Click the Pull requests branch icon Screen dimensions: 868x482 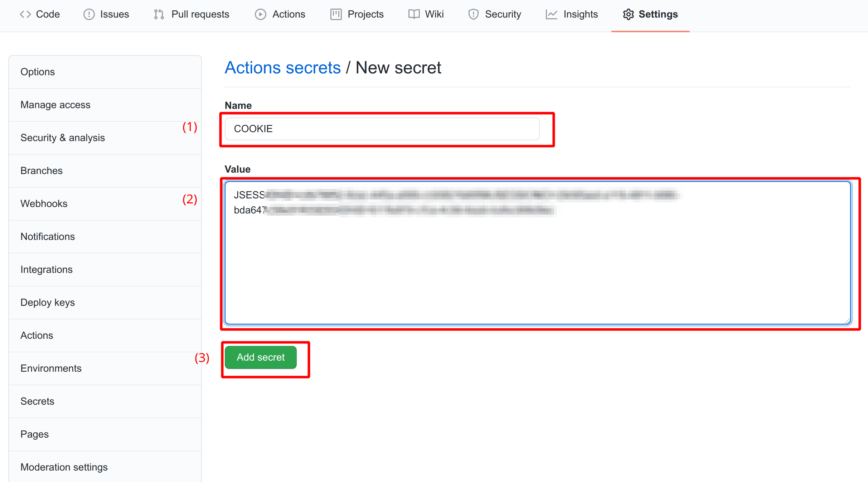[x=159, y=14]
